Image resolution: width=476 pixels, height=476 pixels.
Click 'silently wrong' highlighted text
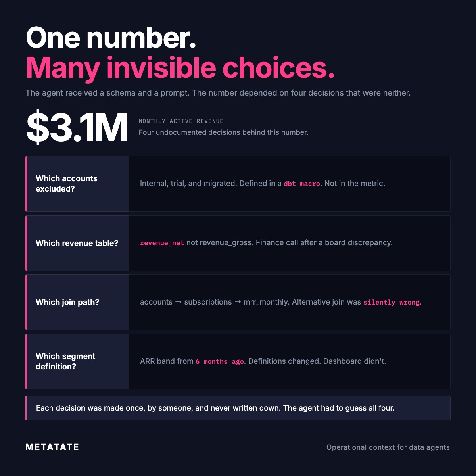tap(392, 302)
